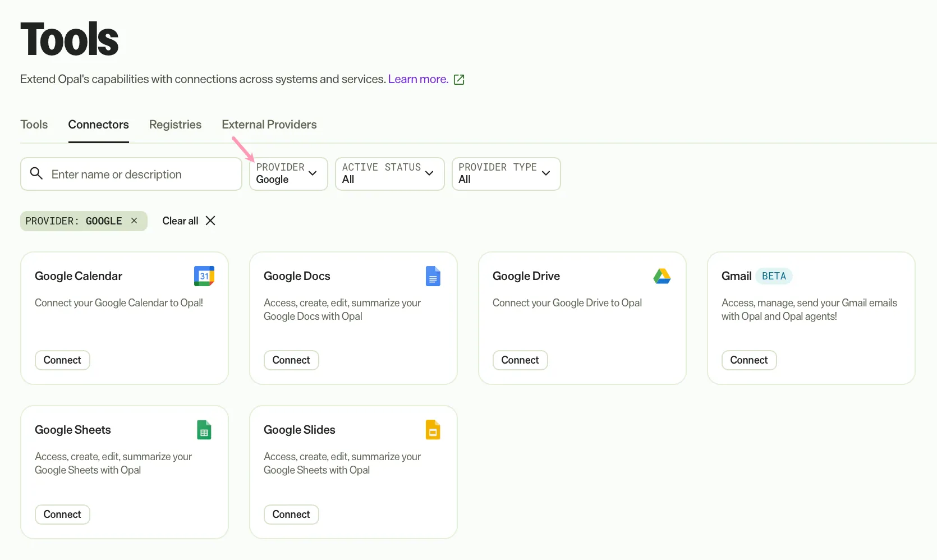Click the Google Docs card title
Screen dimensions: 937x560
[x=297, y=276]
